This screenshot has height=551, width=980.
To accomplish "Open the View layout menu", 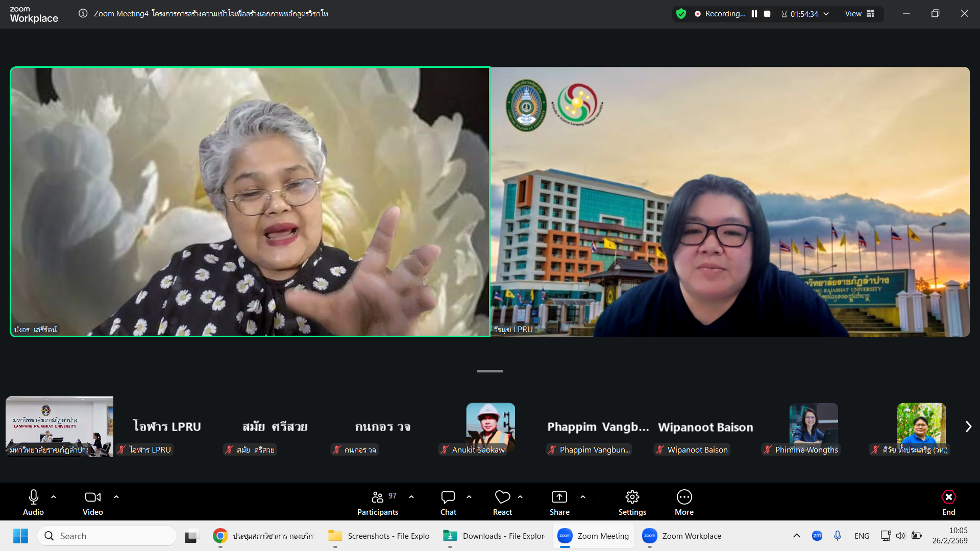I will 860,14.
